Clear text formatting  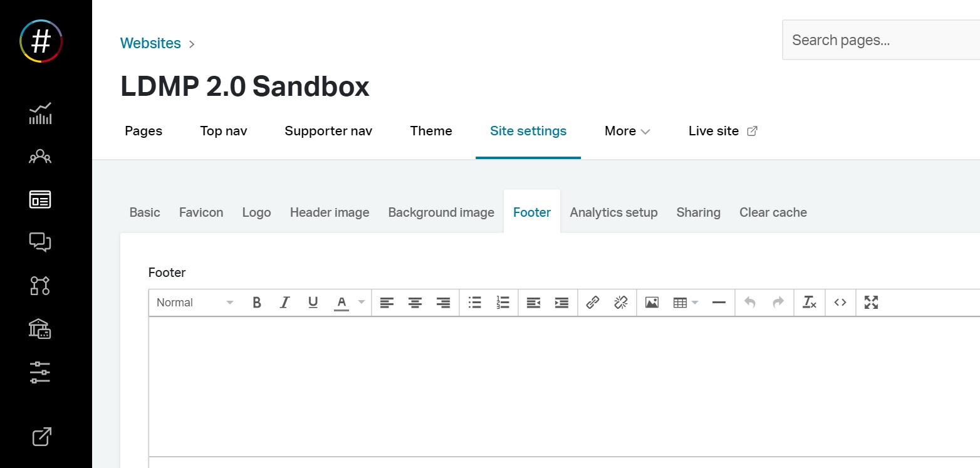pyautogui.click(x=810, y=303)
